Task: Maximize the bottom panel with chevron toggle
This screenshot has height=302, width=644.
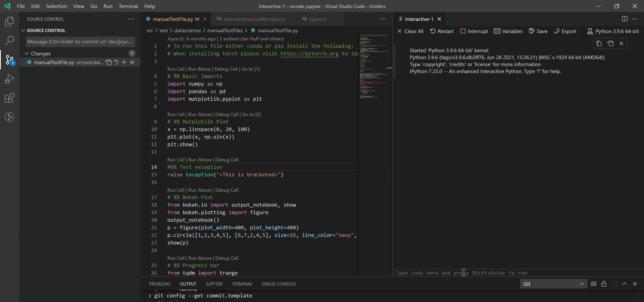Action: [625, 284]
